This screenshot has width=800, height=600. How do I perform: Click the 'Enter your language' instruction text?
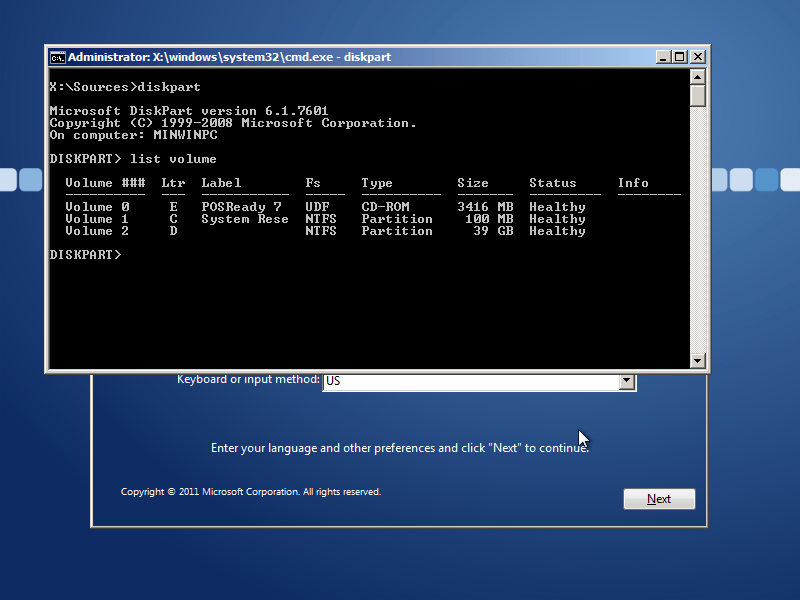tap(400, 448)
